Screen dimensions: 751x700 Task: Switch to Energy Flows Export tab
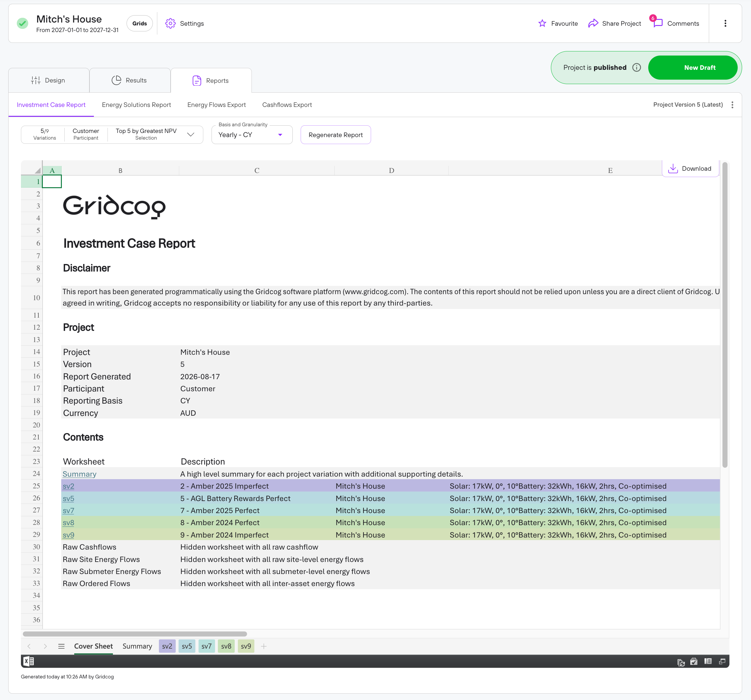tap(217, 105)
